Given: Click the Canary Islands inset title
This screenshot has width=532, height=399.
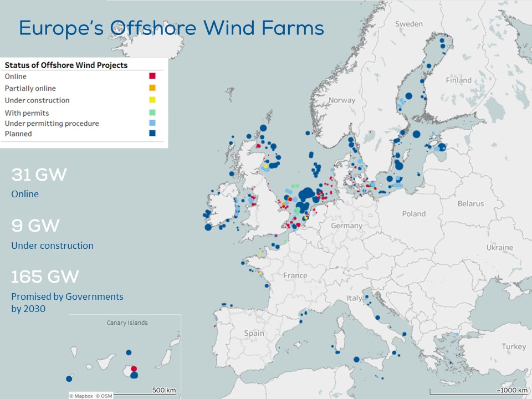Looking at the screenshot, I should click(127, 323).
